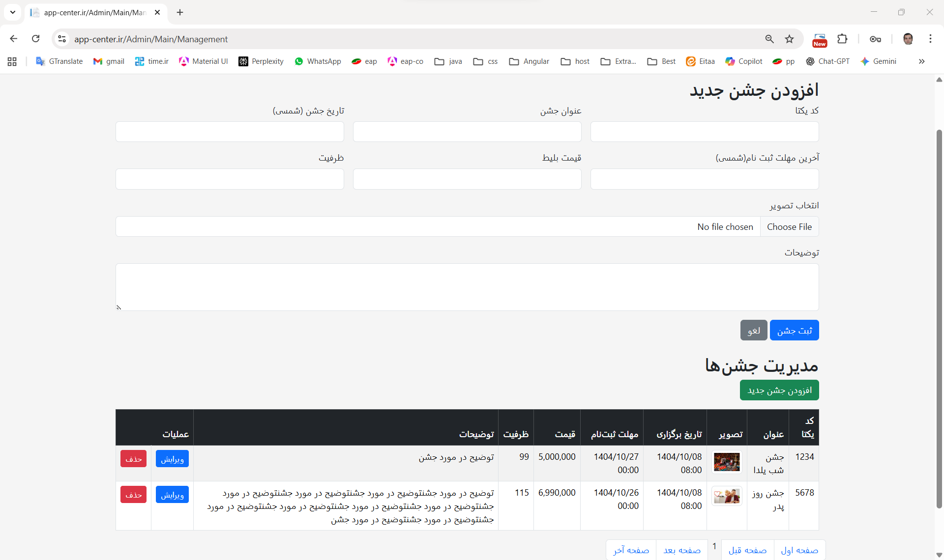Click the Choose File button
The height and width of the screenshot is (560, 944).
click(x=789, y=227)
